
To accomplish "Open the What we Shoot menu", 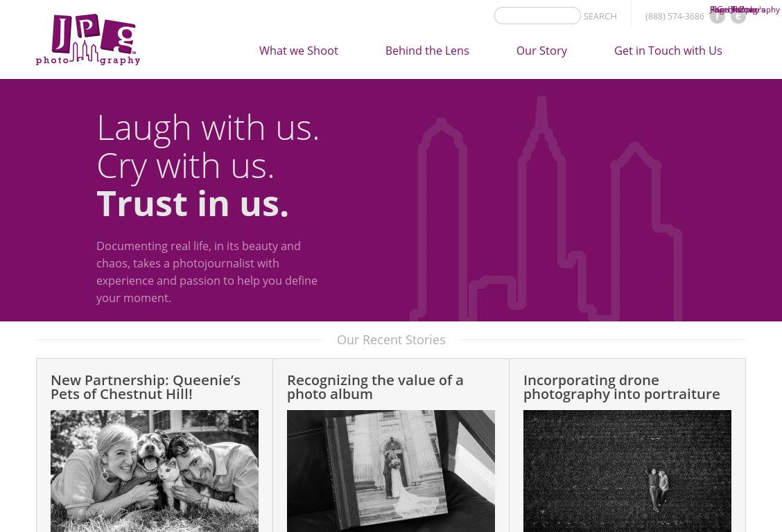I will pyautogui.click(x=298, y=51).
